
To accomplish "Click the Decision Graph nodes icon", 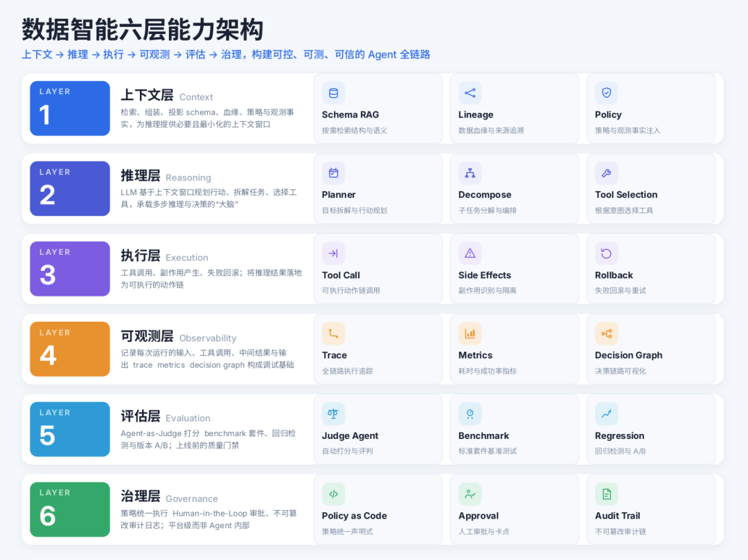I will (606, 334).
